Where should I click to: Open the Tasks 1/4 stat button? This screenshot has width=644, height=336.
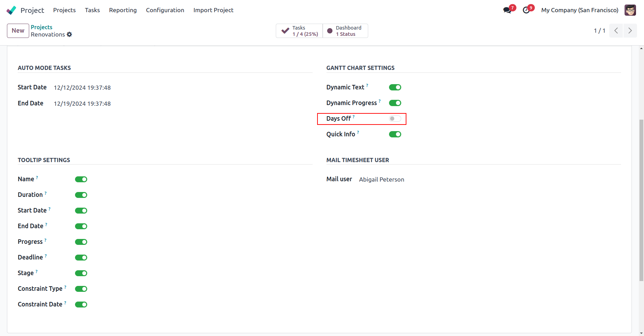pyautogui.click(x=299, y=31)
